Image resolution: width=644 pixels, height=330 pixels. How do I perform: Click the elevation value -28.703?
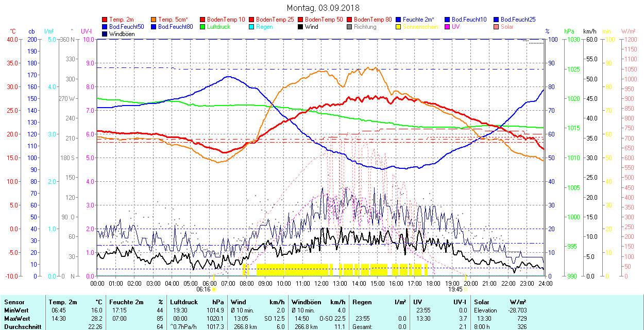point(516,310)
